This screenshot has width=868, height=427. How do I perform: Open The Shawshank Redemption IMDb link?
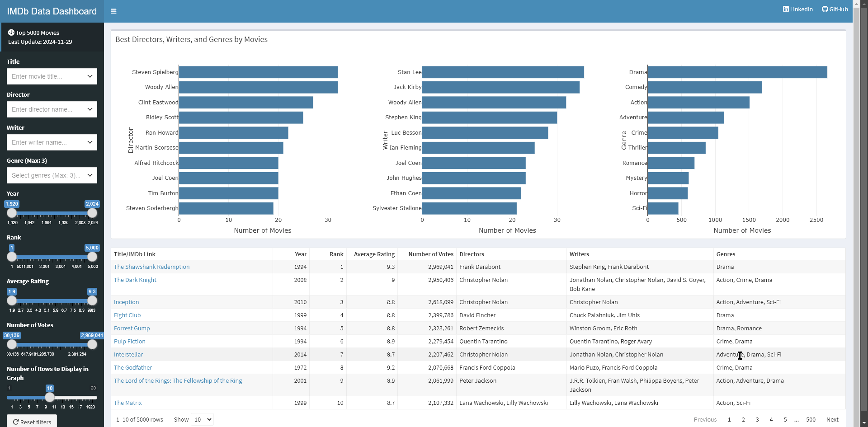coord(151,267)
